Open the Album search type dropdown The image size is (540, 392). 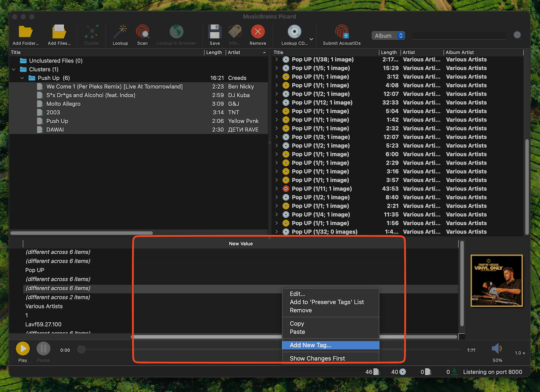click(389, 36)
